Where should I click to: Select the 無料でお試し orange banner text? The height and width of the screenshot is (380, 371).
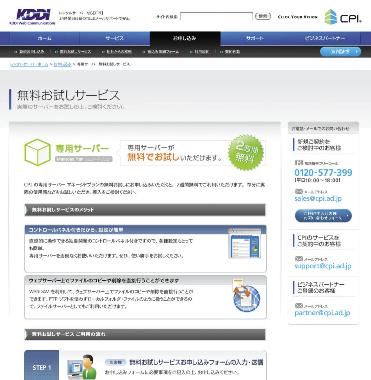click(x=153, y=157)
